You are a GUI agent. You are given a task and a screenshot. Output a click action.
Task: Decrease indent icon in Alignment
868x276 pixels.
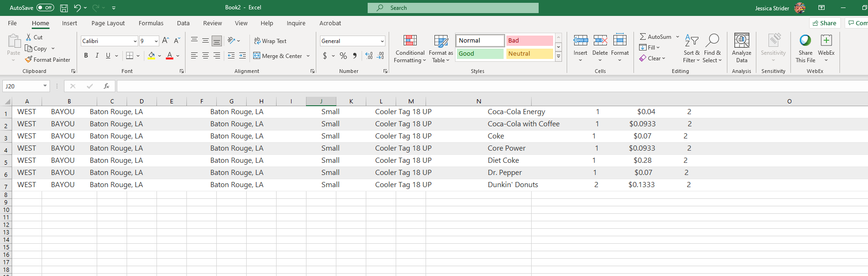point(231,56)
